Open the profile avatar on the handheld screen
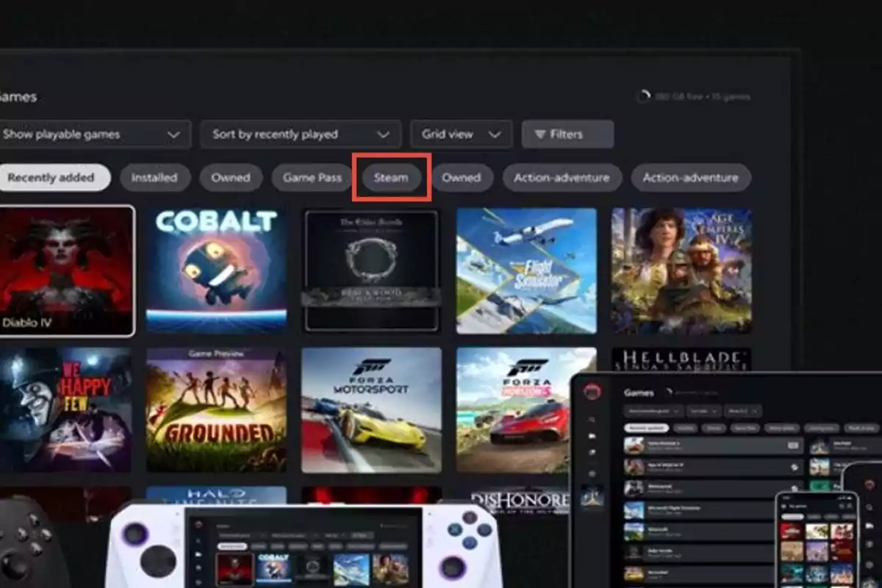This screenshot has width=882, height=588. 198,525
